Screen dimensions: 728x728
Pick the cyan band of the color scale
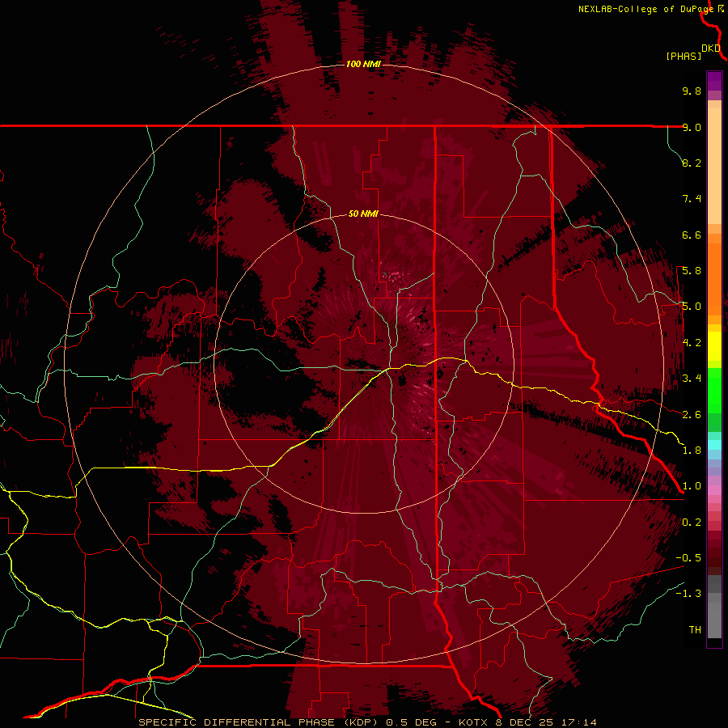point(714,445)
